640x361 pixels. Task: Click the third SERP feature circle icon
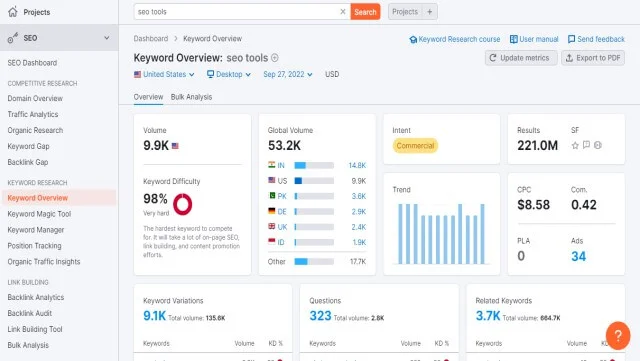tap(598, 145)
